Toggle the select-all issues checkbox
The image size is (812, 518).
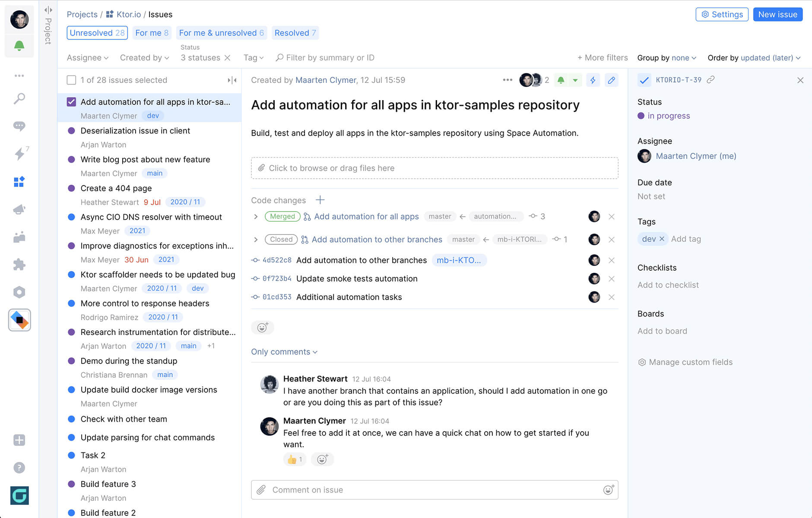tap(71, 80)
